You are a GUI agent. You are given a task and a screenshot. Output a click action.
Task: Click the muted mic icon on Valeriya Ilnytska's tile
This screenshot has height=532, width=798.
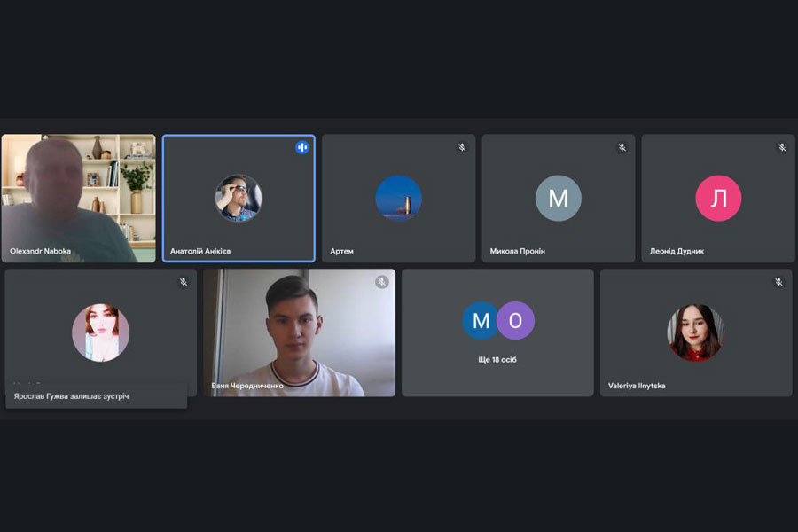coord(778,282)
